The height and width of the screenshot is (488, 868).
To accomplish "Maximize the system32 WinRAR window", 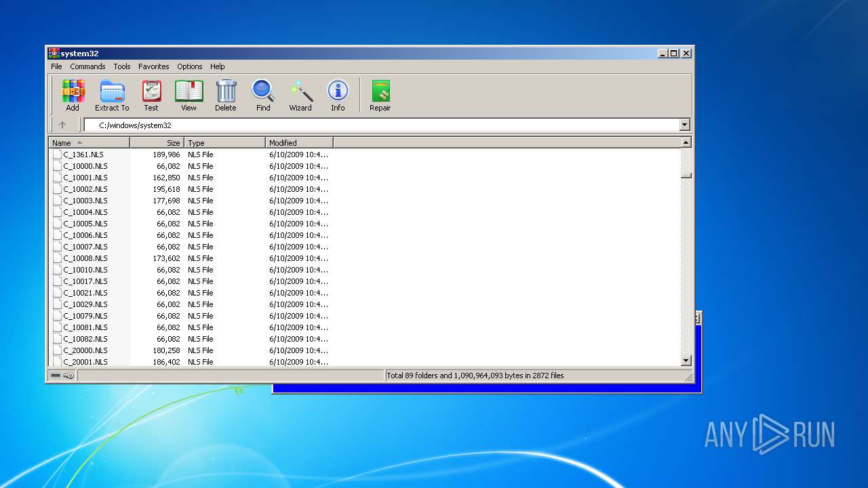I will click(673, 53).
